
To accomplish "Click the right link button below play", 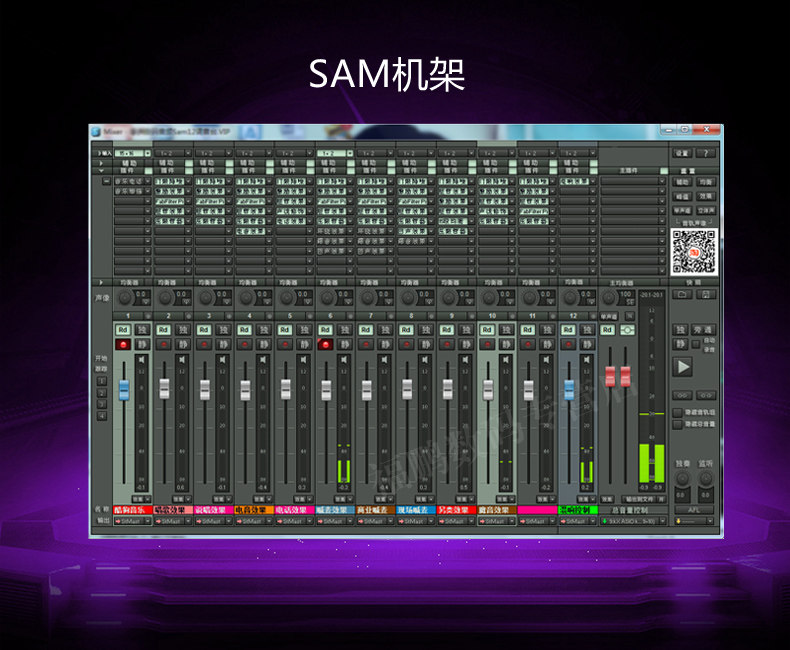I will click(706, 396).
